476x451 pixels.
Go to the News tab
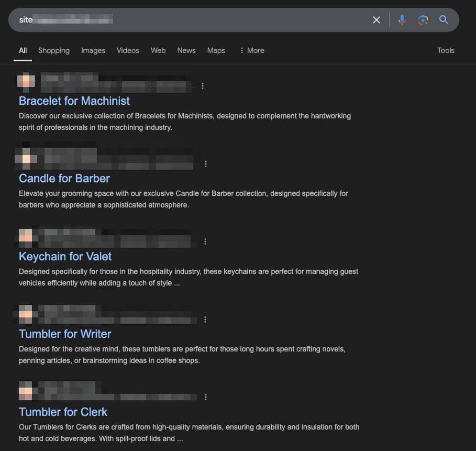(186, 50)
